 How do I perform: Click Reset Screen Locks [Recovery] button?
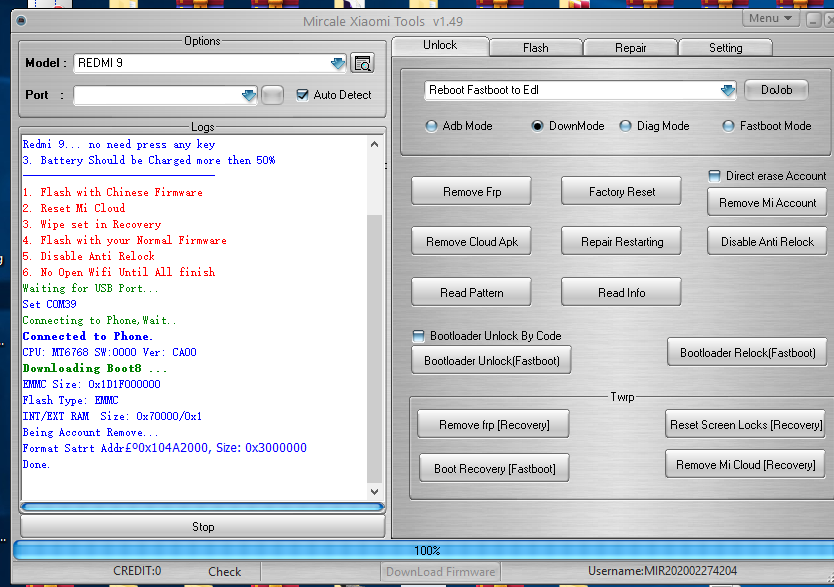746,424
